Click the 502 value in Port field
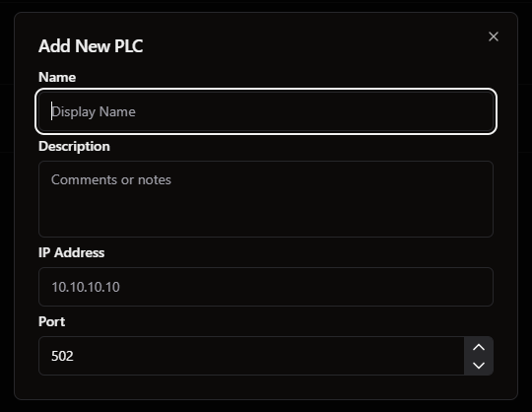Screen dimensions: 532x412 pyautogui.click(x=62, y=356)
